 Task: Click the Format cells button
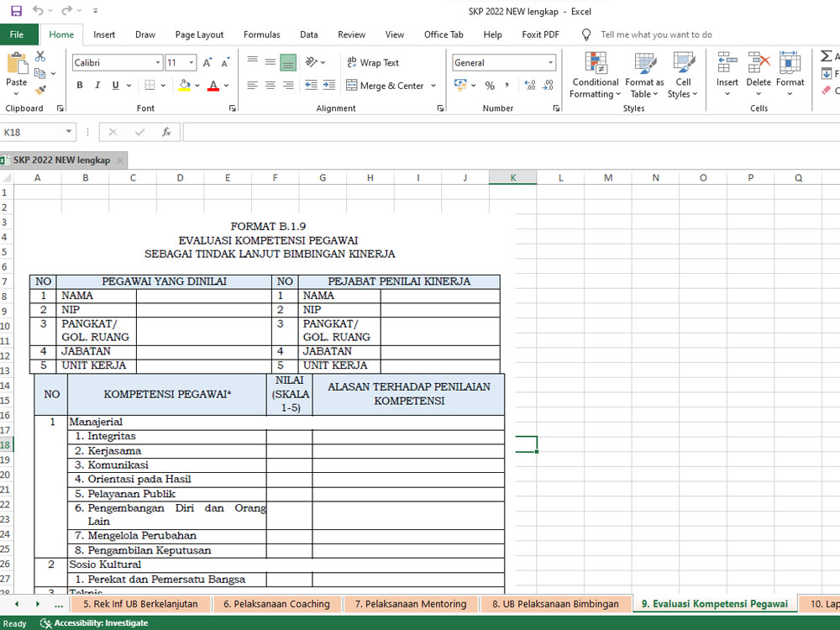tap(790, 75)
